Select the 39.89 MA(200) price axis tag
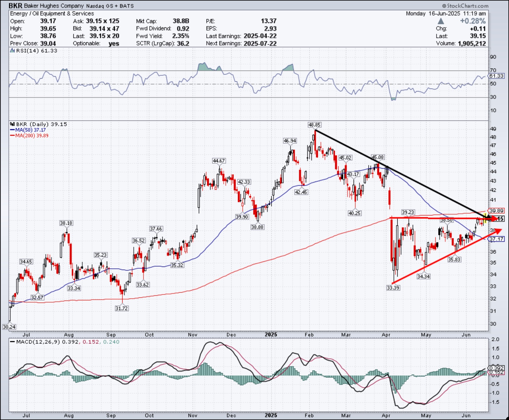This screenshot has width=509, height=420. [496, 211]
